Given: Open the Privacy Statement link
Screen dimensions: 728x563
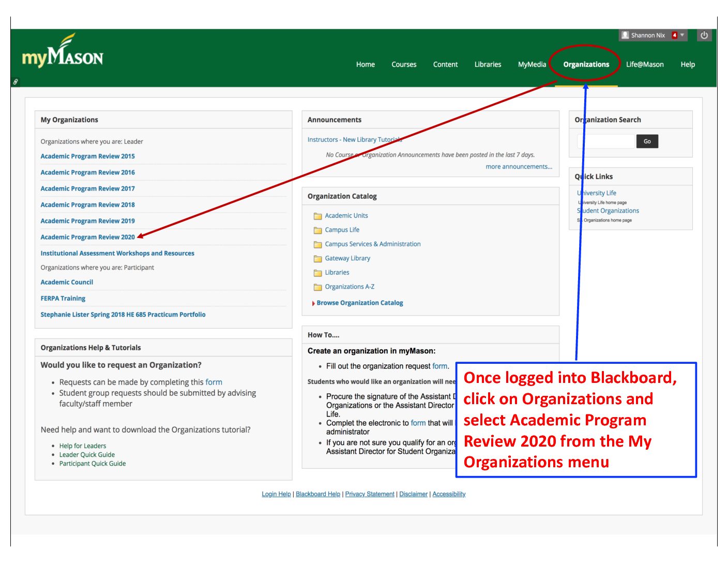Looking at the screenshot, I should pos(370,494).
